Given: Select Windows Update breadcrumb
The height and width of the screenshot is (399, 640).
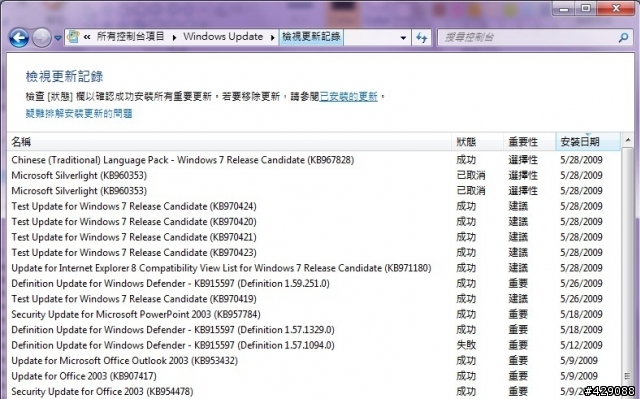Looking at the screenshot, I should click(x=223, y=37).
